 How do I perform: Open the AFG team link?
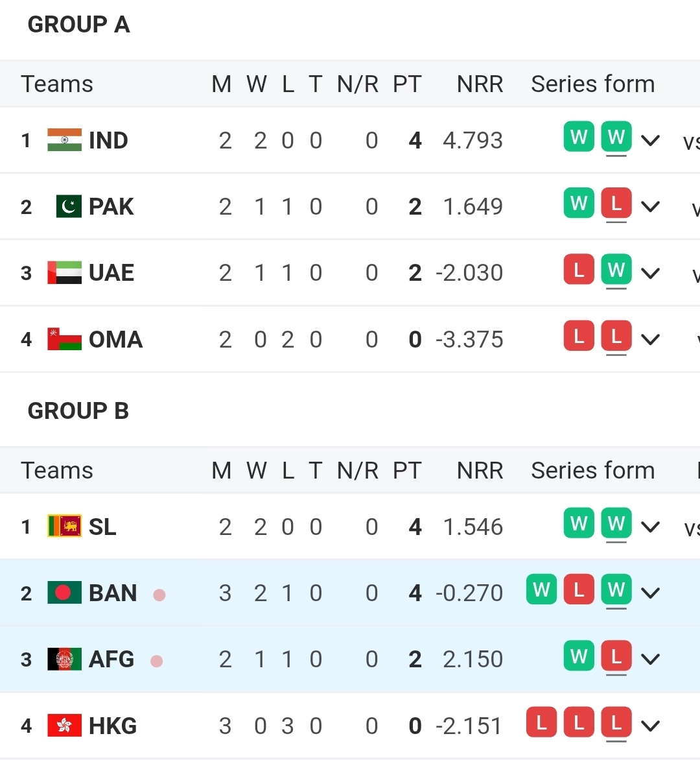click(x=111, y=659)
